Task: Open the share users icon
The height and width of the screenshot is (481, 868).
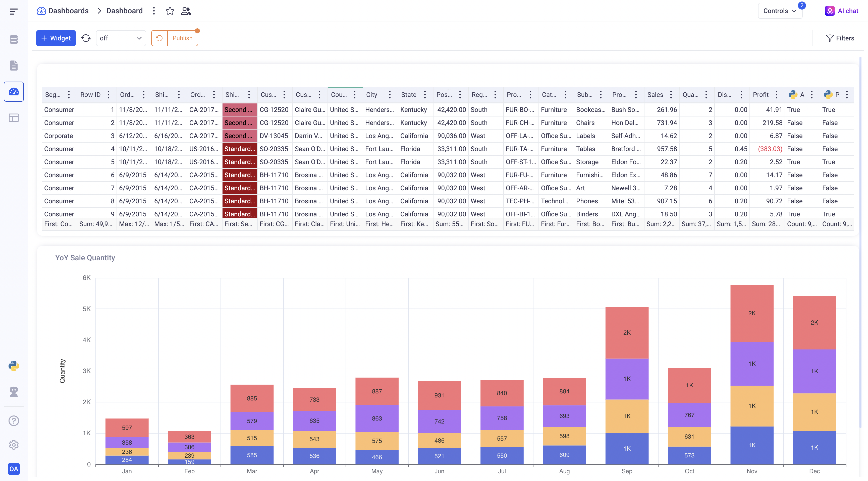Action: tap(186, 11)
